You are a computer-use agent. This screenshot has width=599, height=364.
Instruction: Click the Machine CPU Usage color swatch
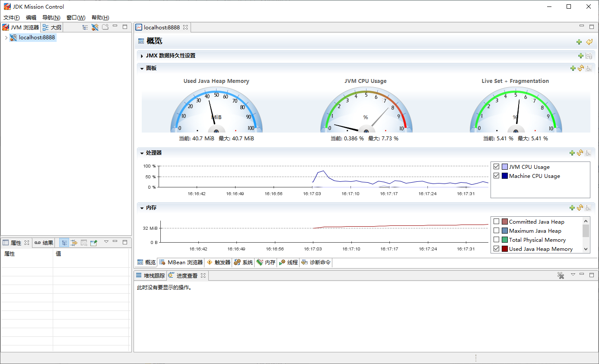(504, 176)
